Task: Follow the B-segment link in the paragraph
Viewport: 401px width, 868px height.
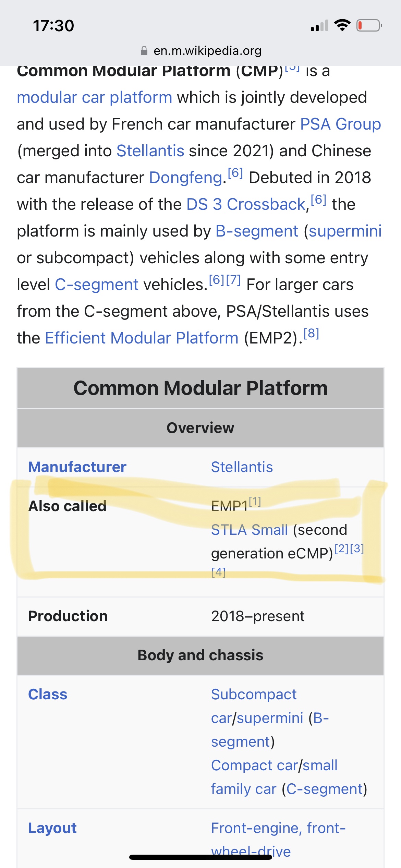Action: (257, 231)
